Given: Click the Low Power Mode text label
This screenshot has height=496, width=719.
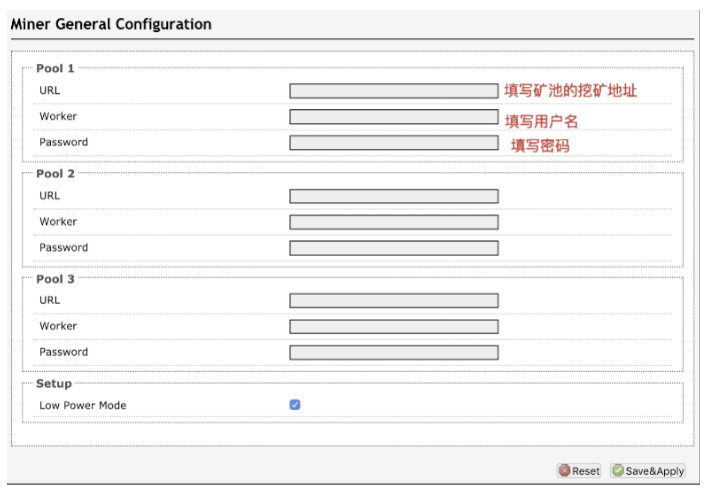Looking at the screenshot, I should 83,405.
